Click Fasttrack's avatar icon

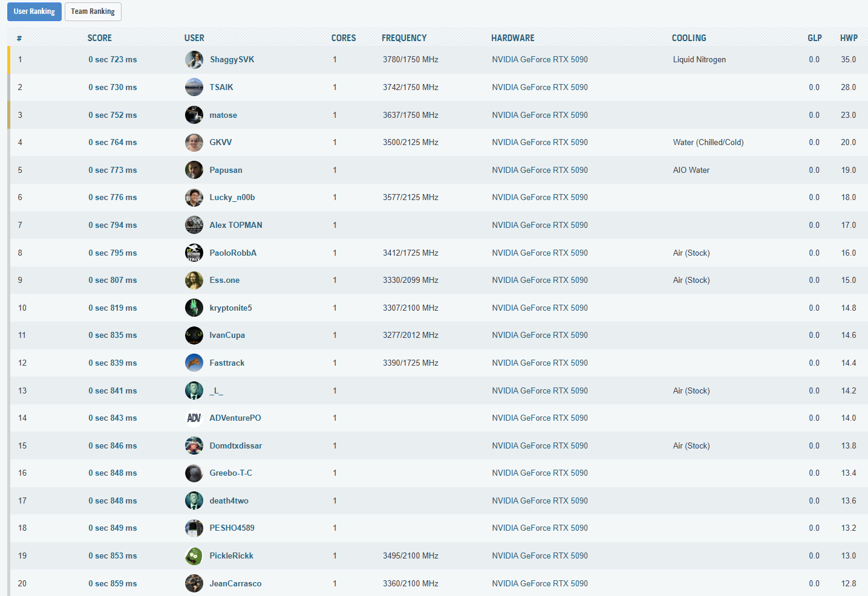click(x=194, y=363)
